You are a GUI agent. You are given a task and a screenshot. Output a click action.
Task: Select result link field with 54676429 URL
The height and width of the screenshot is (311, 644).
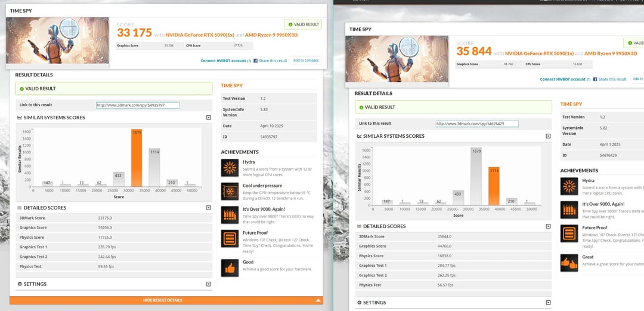[x=477, y=124]
